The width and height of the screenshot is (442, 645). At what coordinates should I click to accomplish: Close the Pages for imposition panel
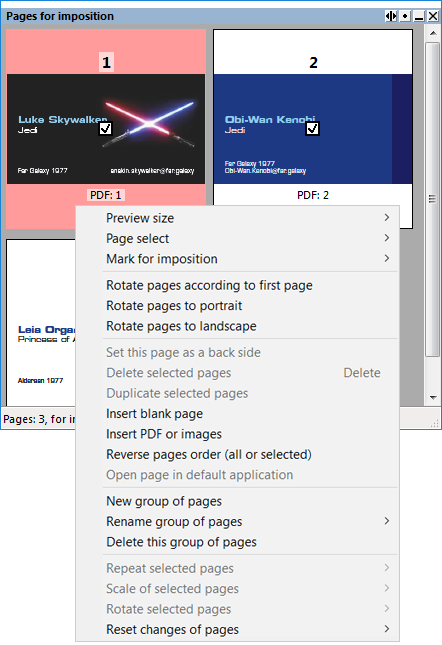click(x=433, y=16)
